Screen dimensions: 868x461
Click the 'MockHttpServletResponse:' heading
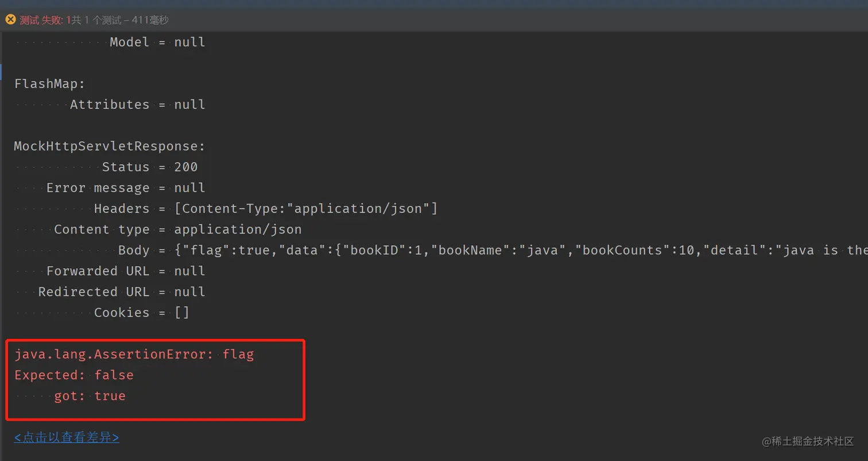(x=110, y=146)
